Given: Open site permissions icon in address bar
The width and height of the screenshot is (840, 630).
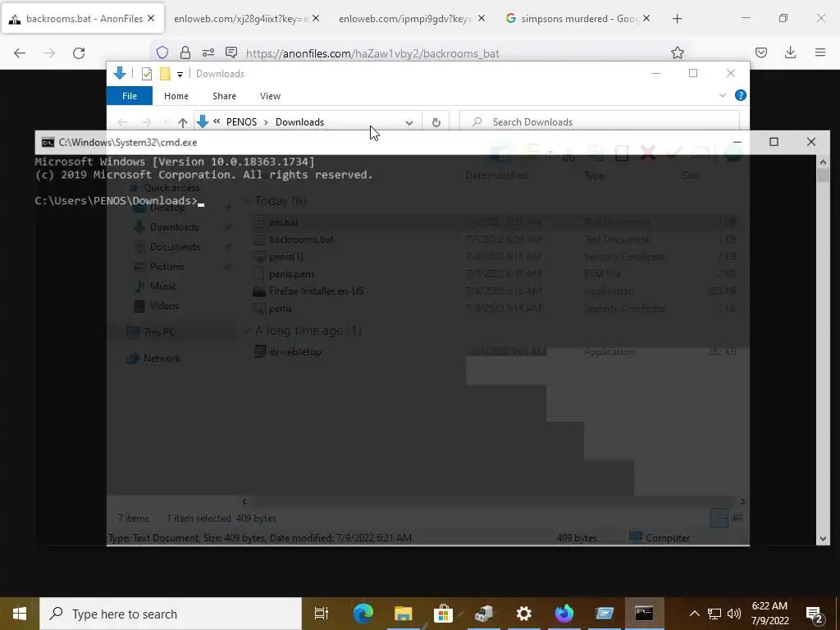Looking at the screenshot, I should [x=208, y=52].
